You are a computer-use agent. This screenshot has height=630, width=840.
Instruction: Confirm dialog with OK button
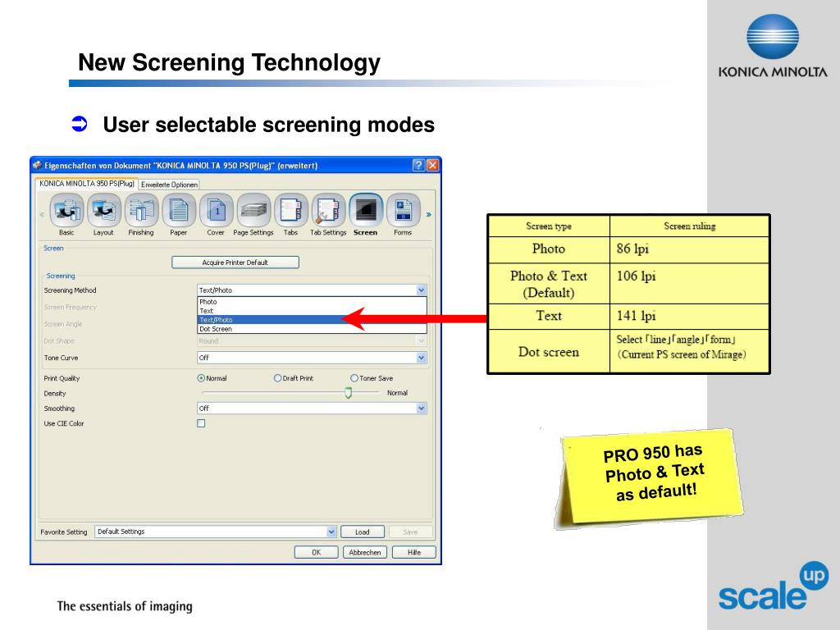(316, 552)
